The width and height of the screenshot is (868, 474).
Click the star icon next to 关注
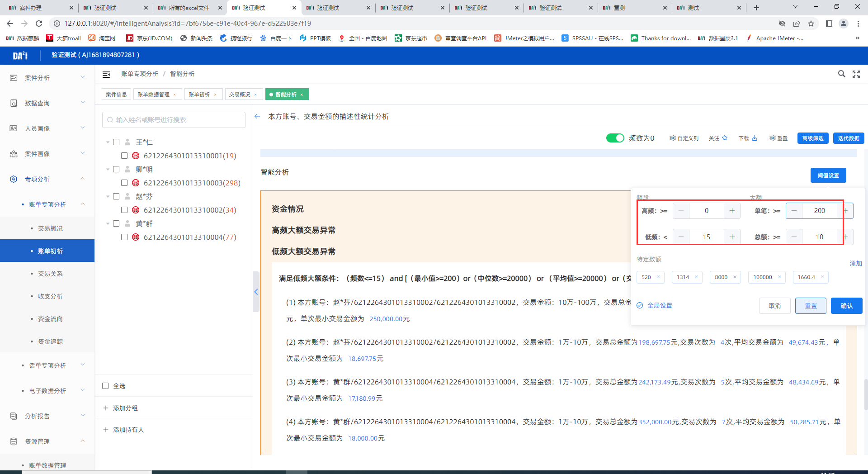(x=725, y=138)
